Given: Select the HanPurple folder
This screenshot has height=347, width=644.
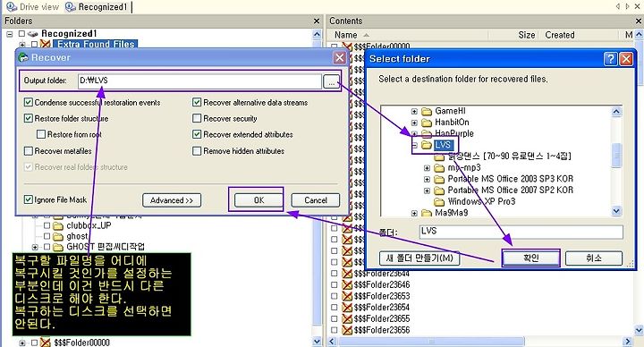Looking at the screenshot, I should tap(453, 133).
